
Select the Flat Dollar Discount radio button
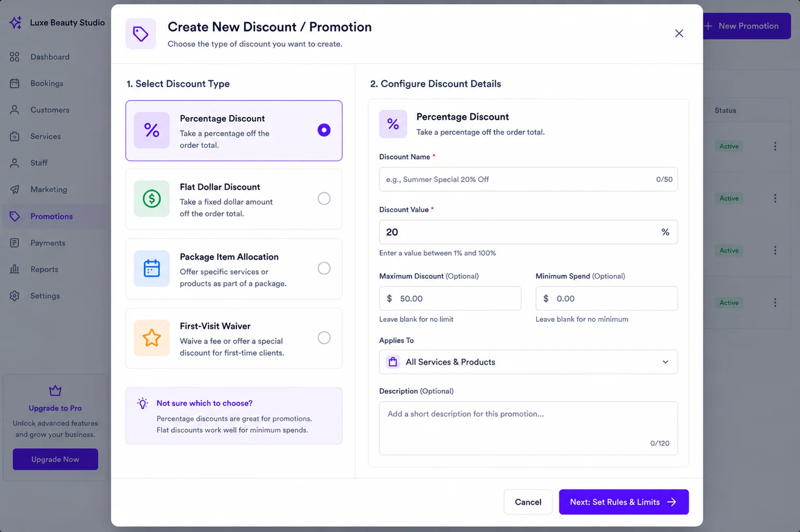click(324, 199)
